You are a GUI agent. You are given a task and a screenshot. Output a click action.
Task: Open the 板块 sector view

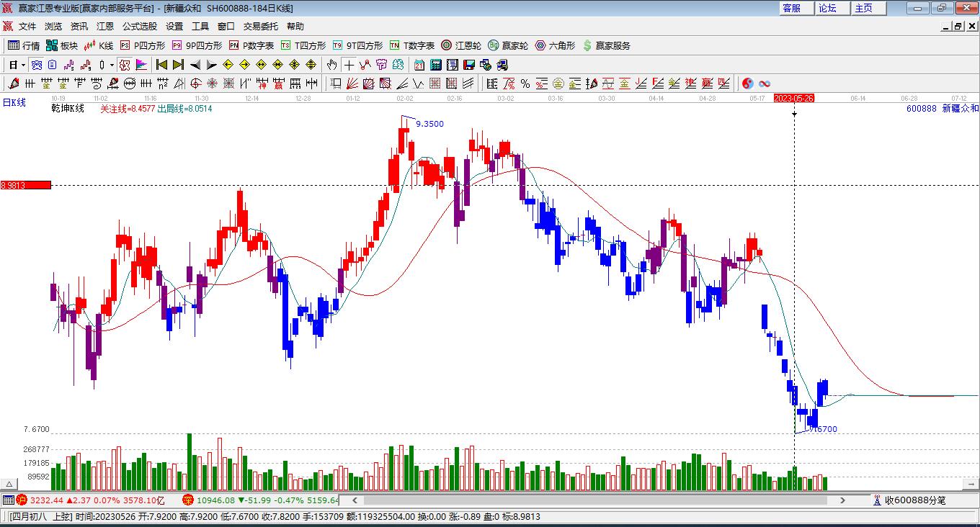(x=62, y=45)
